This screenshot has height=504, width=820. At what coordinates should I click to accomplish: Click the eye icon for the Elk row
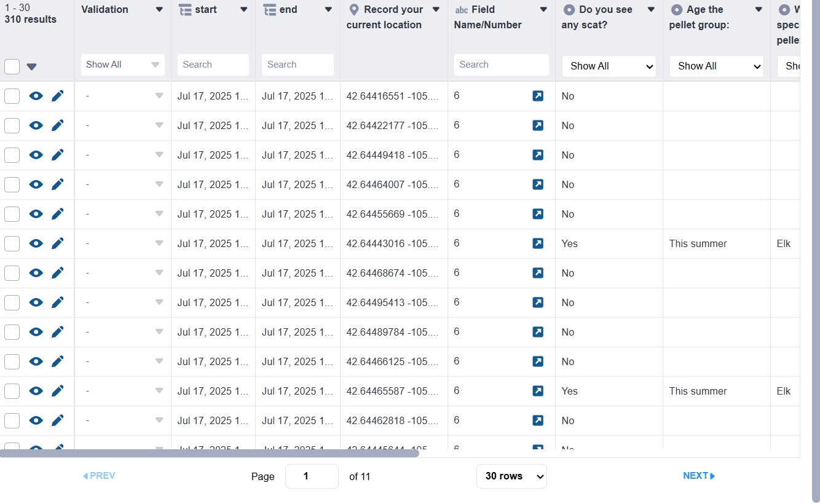click(36, 243)
